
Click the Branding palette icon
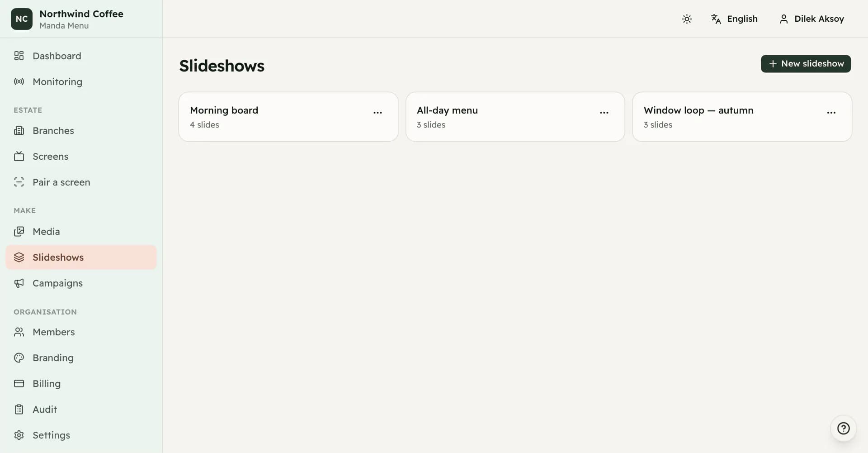coord(19,358)
